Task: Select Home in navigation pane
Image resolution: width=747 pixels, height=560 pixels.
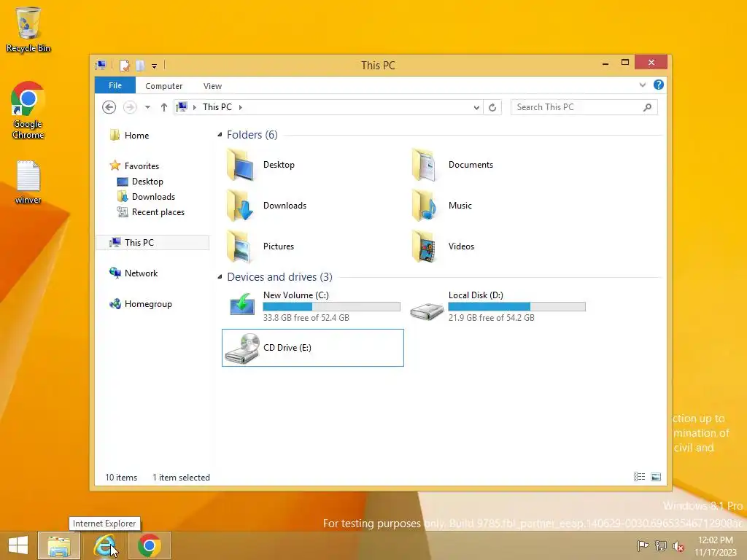Action: (136, 135)
